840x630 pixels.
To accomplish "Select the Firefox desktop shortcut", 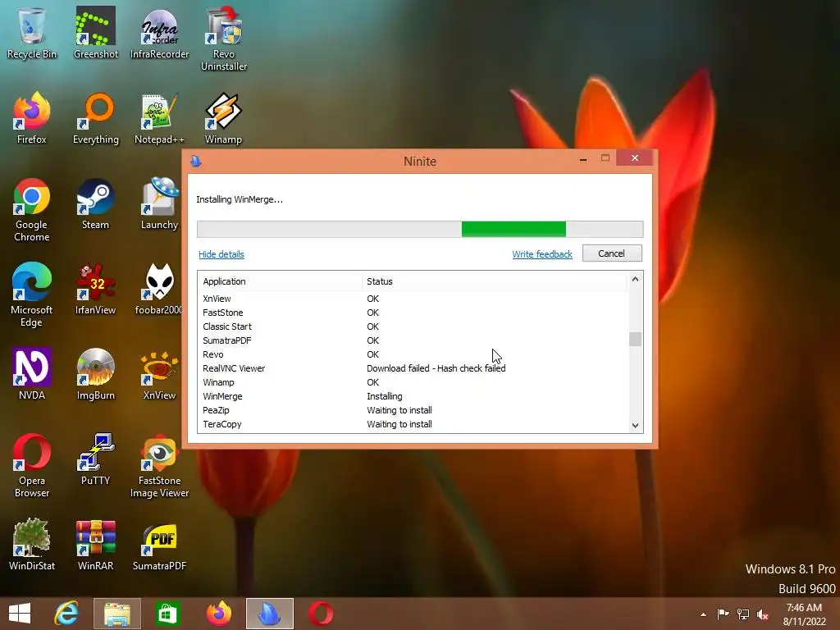I will (x=32, y=118).
